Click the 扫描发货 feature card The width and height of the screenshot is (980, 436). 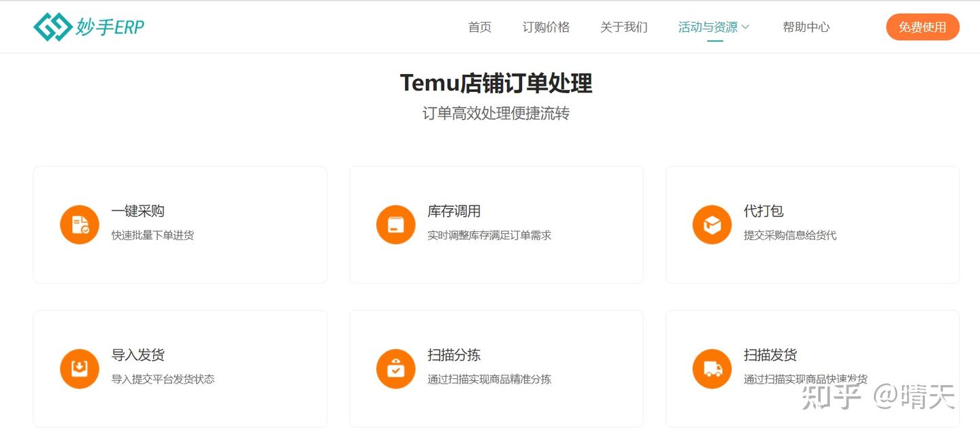pyautogui.click(x=812, y=368)
